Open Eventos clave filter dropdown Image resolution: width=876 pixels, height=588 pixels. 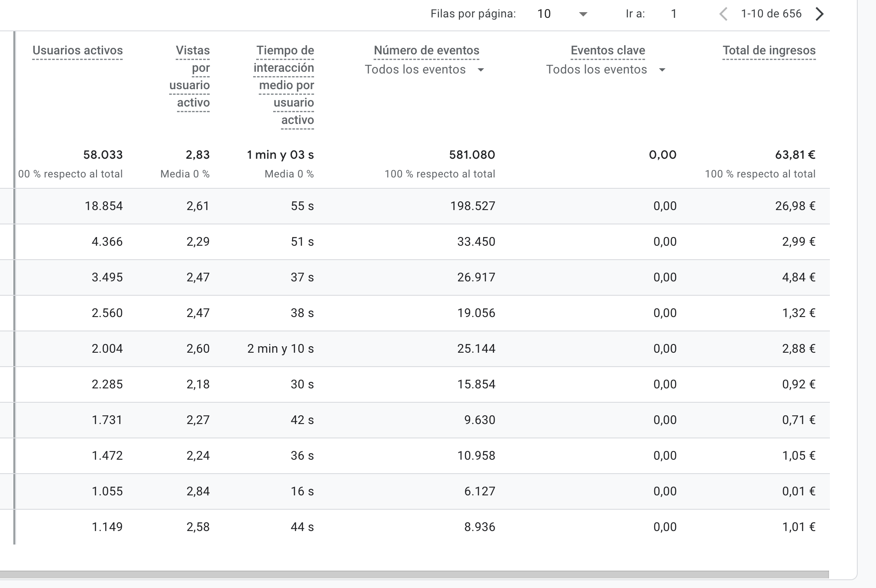coord(606,70)
